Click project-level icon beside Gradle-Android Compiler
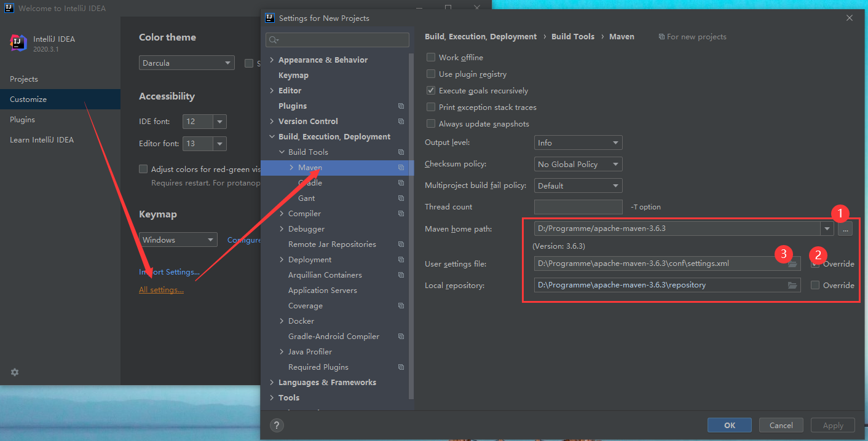Viewport: 868px width, 441px height. tap(401, 337)
